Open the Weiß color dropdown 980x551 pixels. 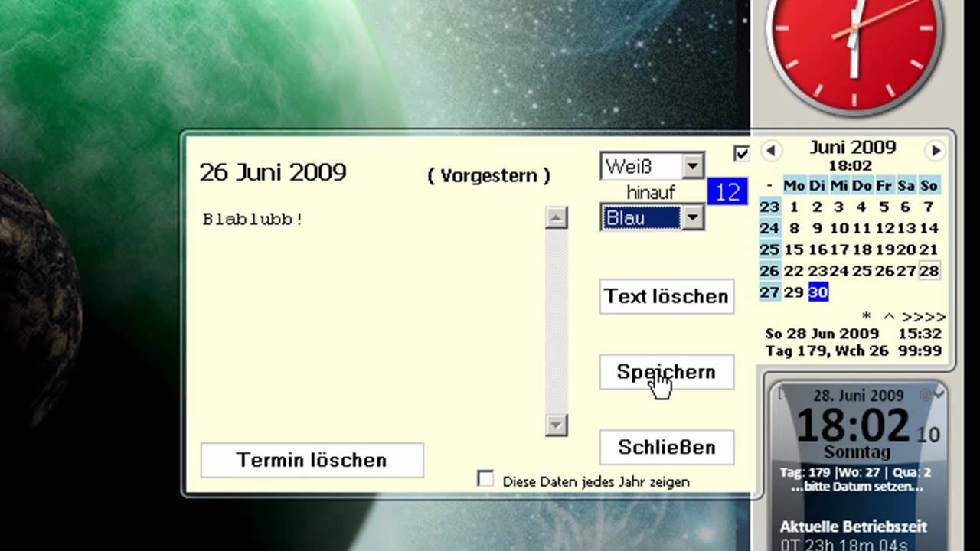click(693, 165)
